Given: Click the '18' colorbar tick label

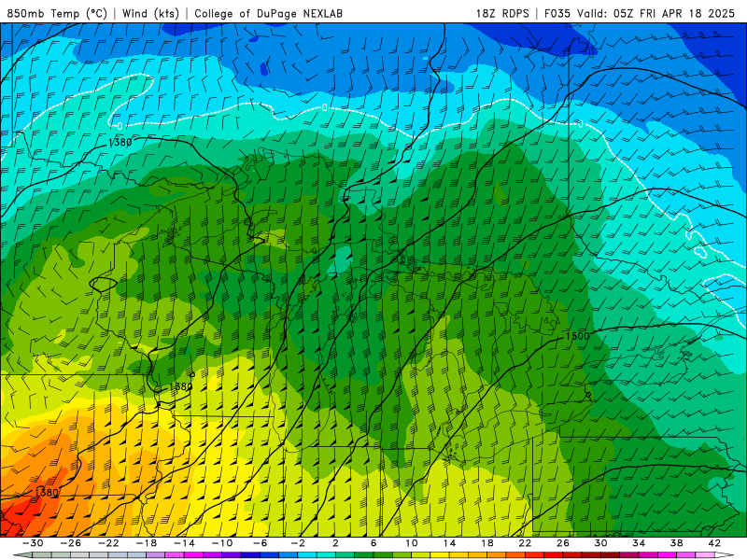Looking at the screenshot, I should (x=486, y=543).
